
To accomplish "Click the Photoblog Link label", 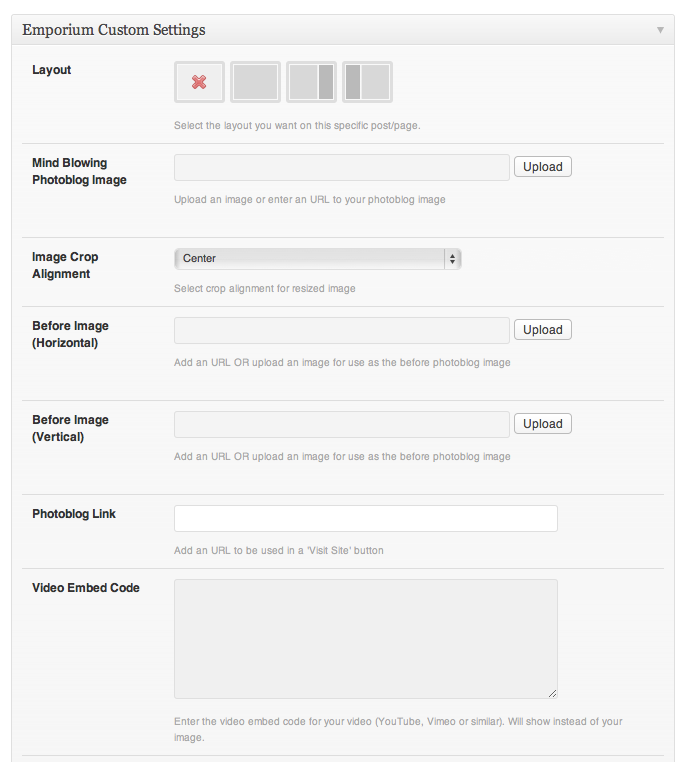I will click(x=74, y=514).
